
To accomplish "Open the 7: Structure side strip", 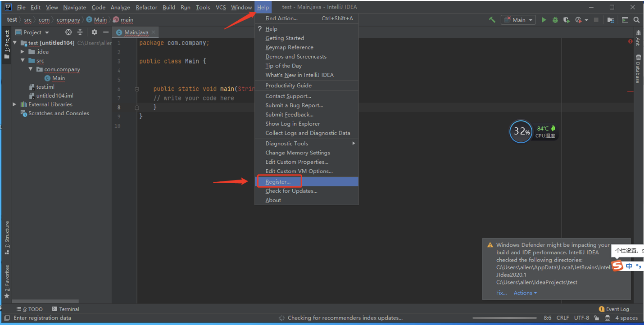I will [x=7, y=237].
